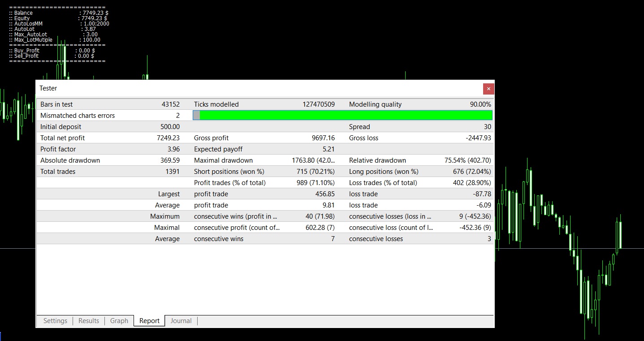644x341 pixels.
Task: Click the Modelling quality value 90.00%
Action: [480, 104]
